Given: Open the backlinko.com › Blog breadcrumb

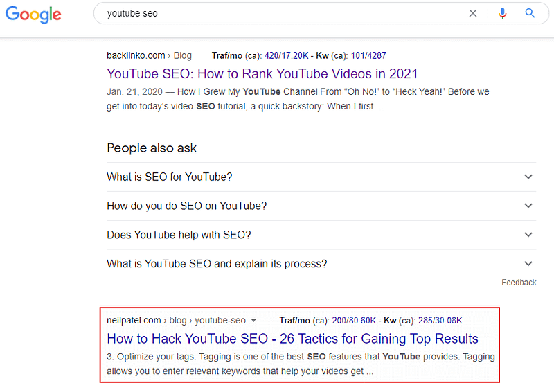Looking at the screenshot, I should (x=149, y=55).
